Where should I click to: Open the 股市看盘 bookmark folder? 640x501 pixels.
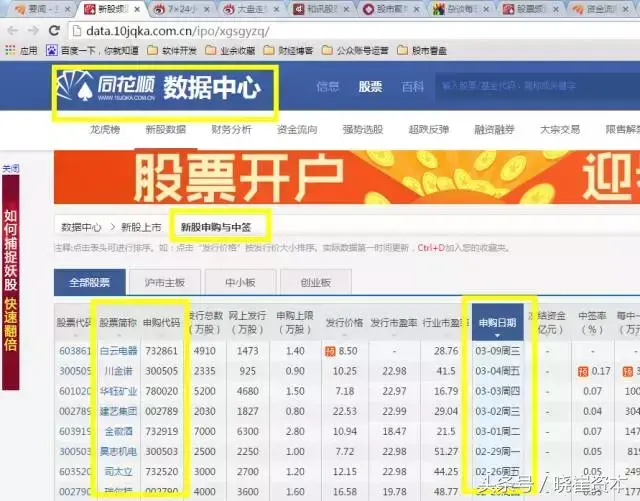click(x=422, y=50)
